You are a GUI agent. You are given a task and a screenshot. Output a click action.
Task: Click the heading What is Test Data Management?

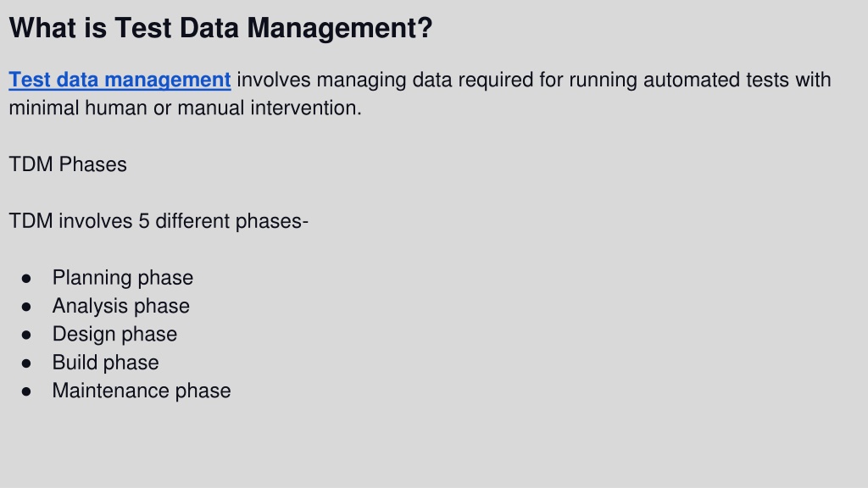click(x=220, y=28)
